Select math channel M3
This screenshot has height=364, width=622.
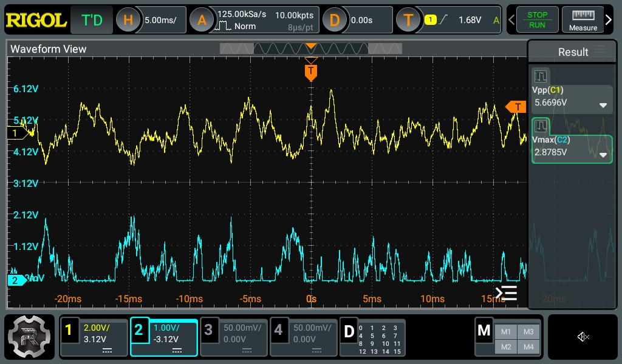click(528, 332)
